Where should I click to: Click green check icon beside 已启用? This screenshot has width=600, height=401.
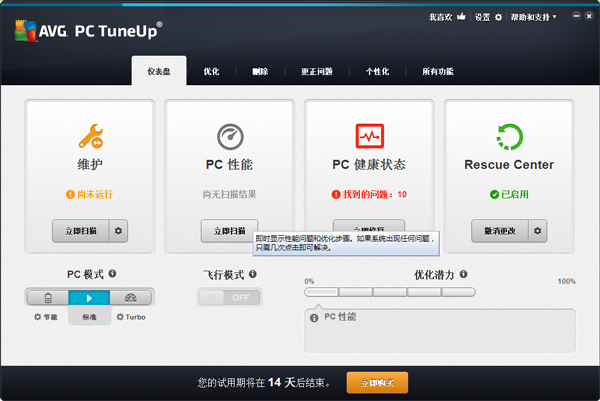tap(494, 194)
